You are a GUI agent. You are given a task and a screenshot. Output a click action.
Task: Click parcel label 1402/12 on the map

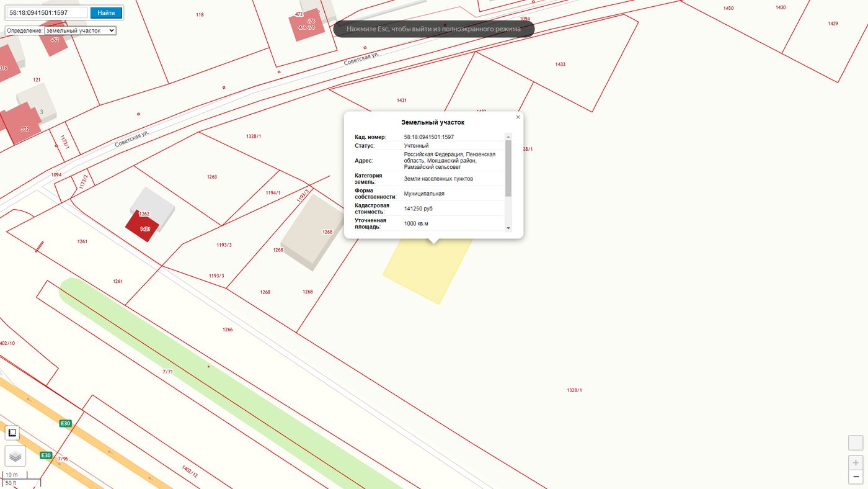click(x=190, y=471)
